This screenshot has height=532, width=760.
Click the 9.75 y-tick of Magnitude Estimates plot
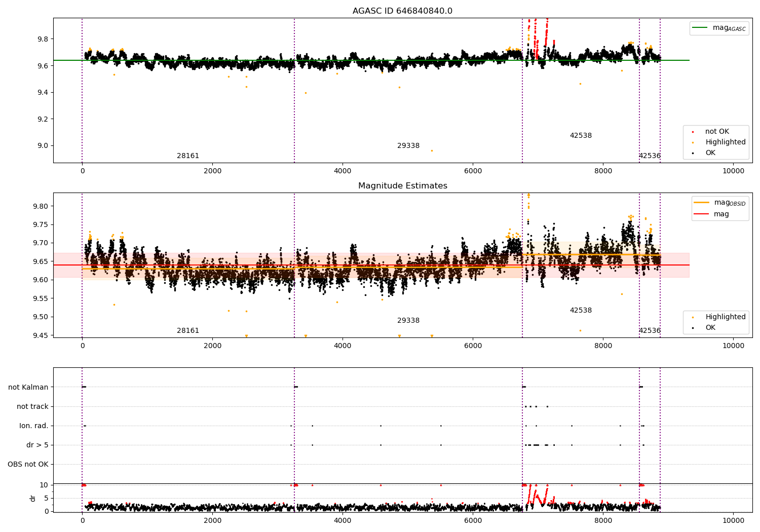click(41, 224)
